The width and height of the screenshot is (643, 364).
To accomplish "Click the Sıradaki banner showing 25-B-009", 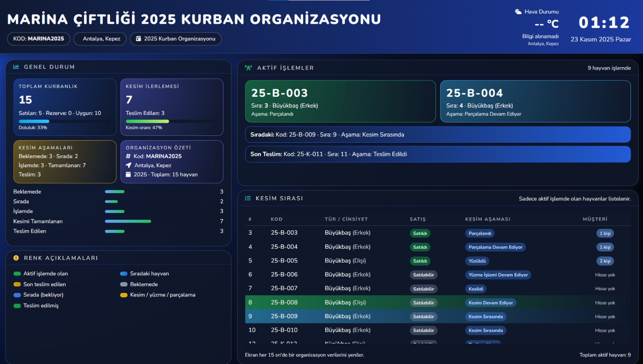I will click(438, 135).
